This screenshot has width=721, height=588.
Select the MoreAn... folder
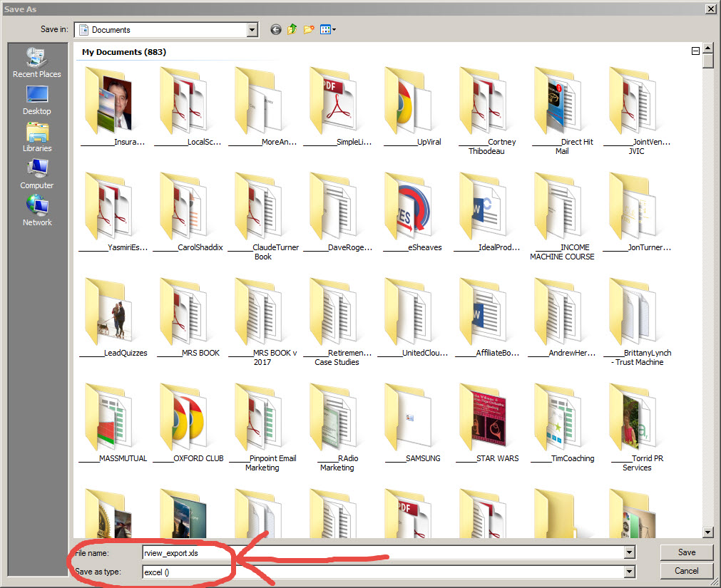262,107
